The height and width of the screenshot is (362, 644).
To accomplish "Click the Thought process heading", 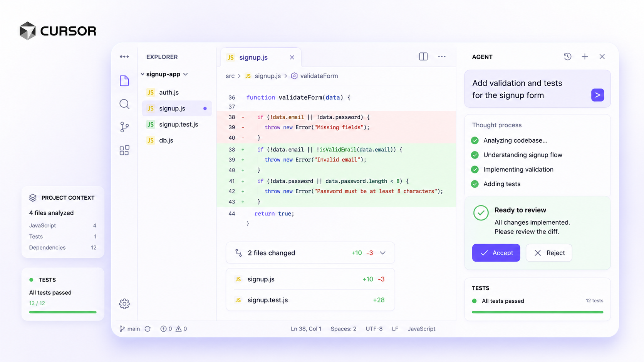I will tap(497, 125).
